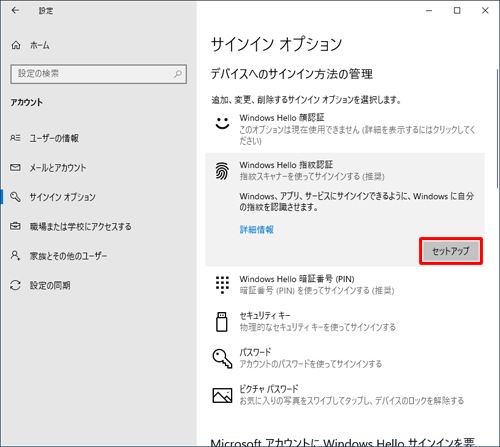Open the 詳細情報 link

point(257,229)
